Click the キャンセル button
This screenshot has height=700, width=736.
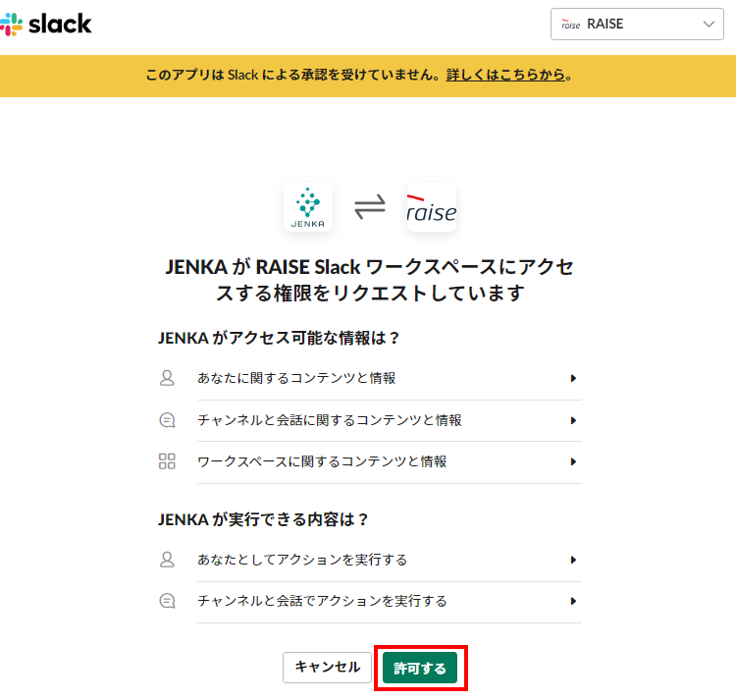coord(327,668)
